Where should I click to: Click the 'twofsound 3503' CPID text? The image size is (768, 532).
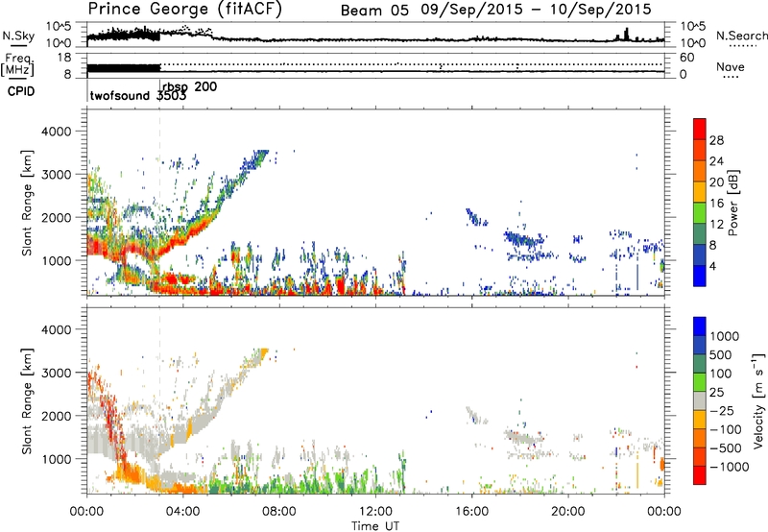click(x=138, y=96)
